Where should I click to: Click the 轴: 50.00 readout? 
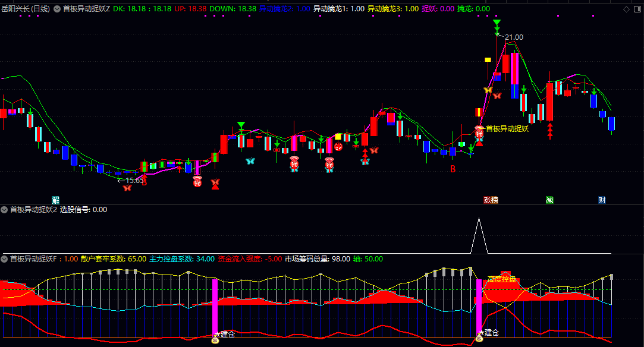368,259
